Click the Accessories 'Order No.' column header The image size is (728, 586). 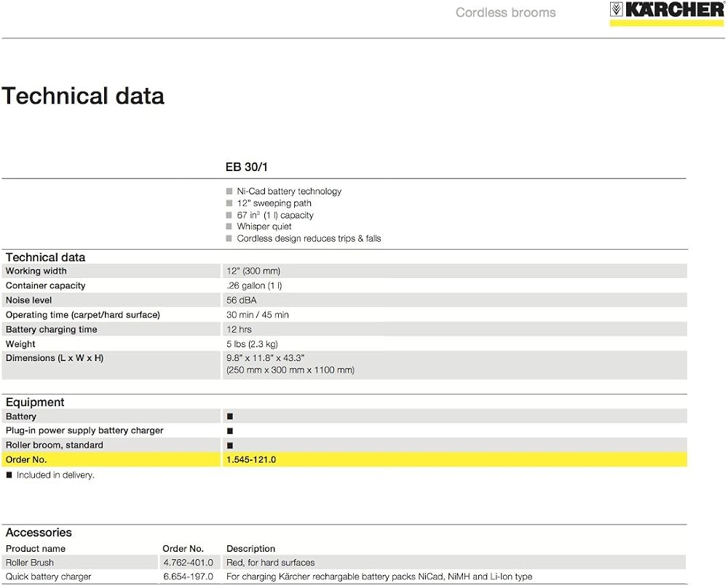(183, 549)
